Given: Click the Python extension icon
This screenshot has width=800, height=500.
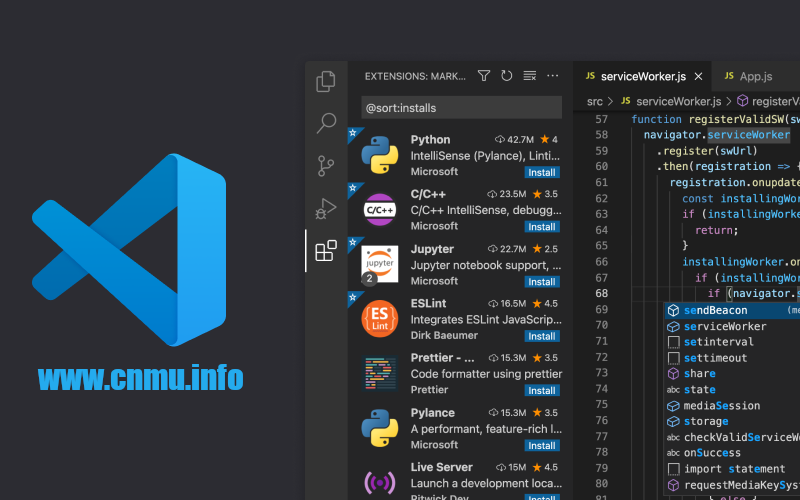Looking at the screenshot, I should (x=380, y=155).
